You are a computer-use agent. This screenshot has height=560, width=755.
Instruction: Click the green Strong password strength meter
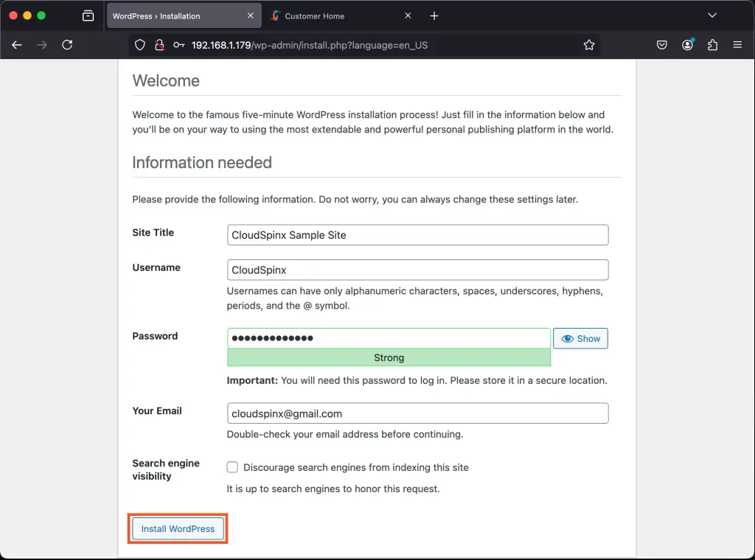click(389, 357)
